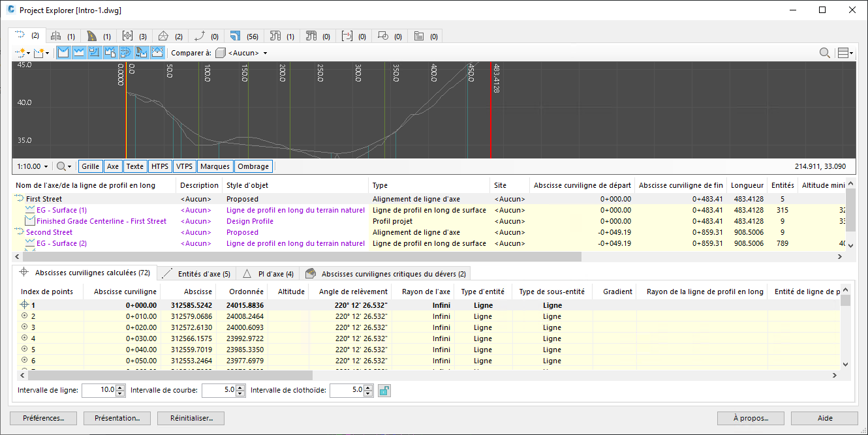Switch to Abscisses curvilignes calculées (72) tab
This screenshot has height=435, width=868.
tap(85, 273)
